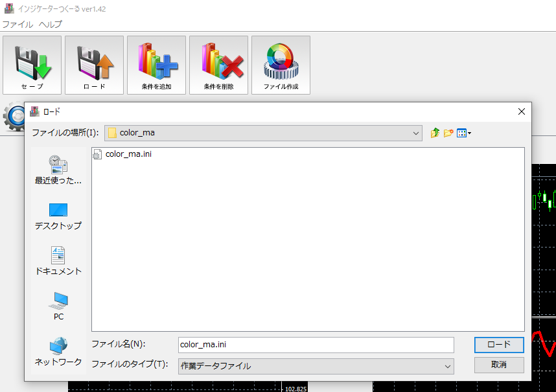
Task: Open the ロード toolbar icon
Action: tap(94, 65)
